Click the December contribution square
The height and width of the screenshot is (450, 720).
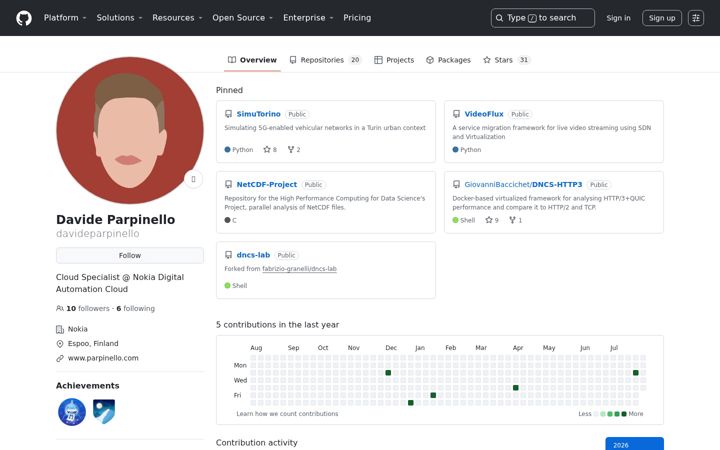tap(388, 373)
